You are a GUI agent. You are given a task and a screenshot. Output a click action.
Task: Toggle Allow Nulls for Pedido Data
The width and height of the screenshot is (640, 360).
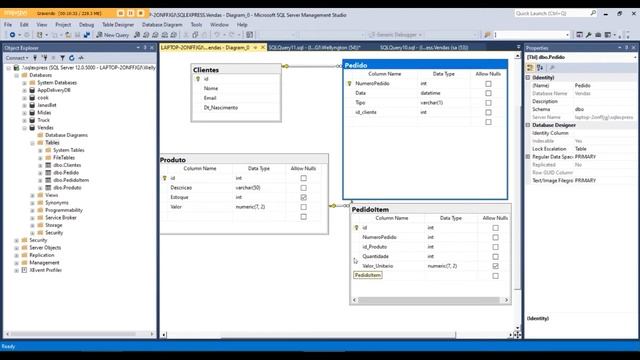click(488, 93)
